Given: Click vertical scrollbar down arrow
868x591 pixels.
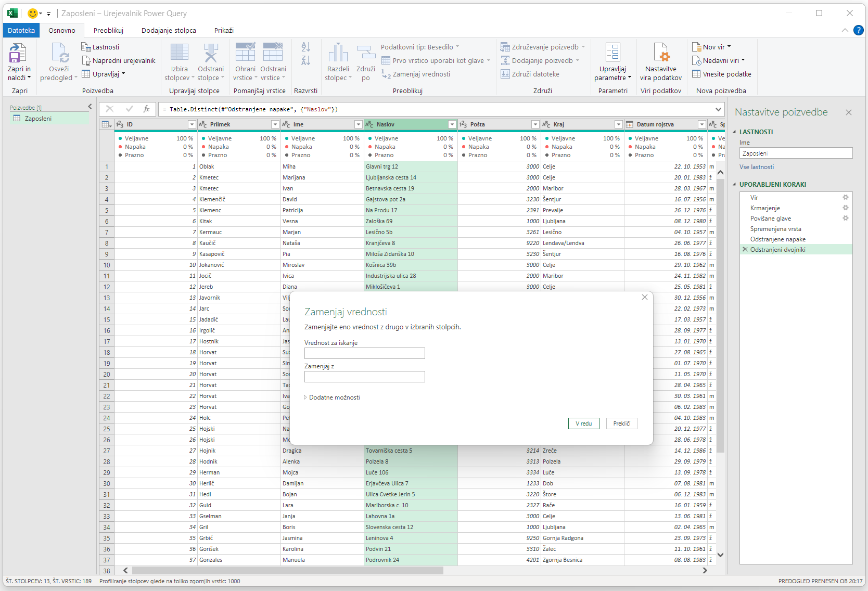Looking at the screenshot, I should (720, 555).
